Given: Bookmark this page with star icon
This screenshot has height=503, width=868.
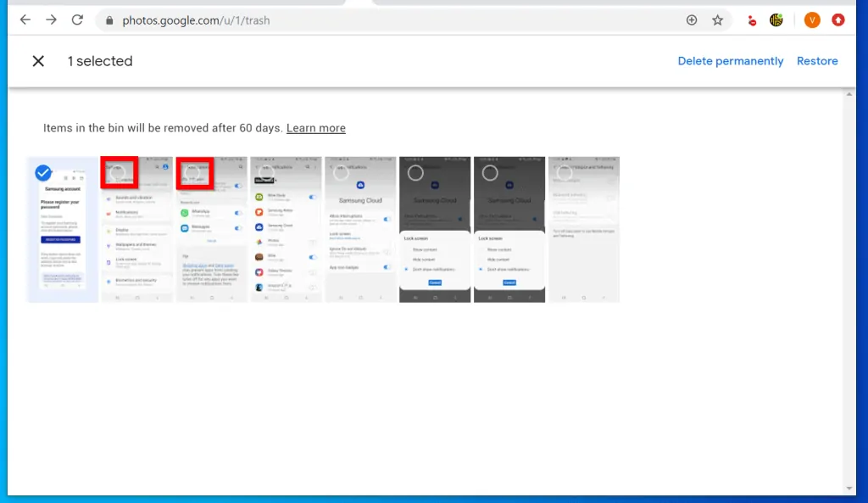Looking at the screenshot, I should pos(717,20).
